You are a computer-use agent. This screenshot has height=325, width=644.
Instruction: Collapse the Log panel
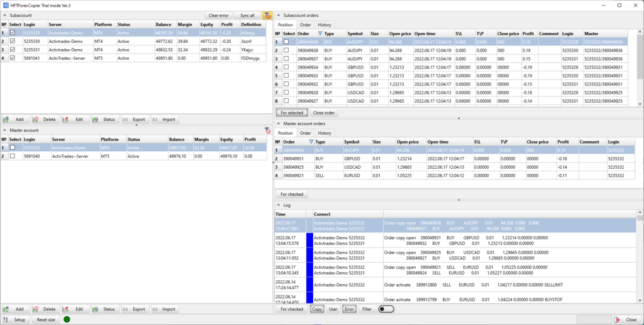point(279,205)
